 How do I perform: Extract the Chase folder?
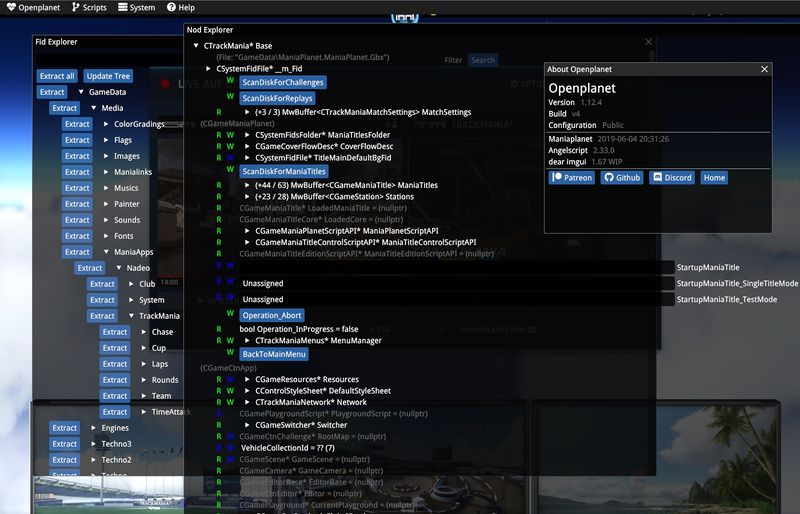point(115,332)
